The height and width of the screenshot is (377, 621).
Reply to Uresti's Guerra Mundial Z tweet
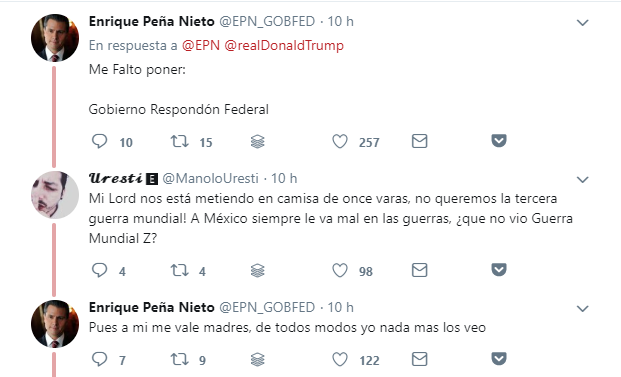99,270
